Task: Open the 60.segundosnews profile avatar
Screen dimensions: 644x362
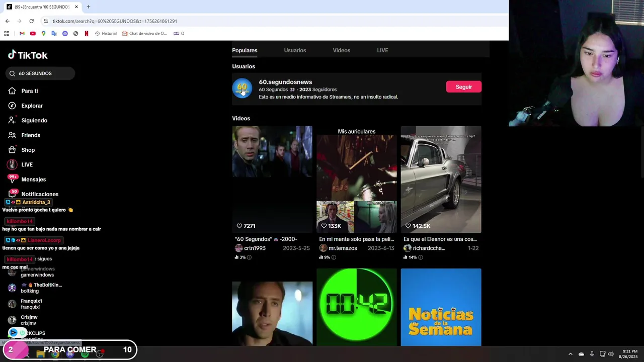Action: (x=242, y=88)
